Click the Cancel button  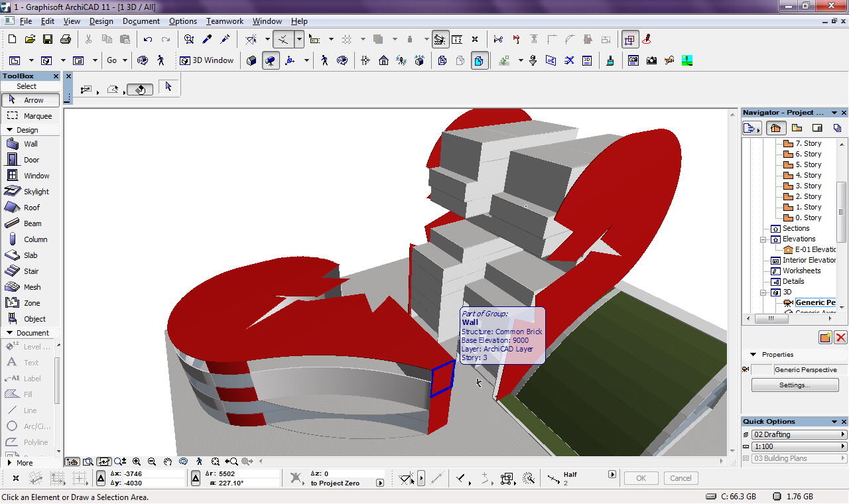pyautogui.click(x=681, y=478)
